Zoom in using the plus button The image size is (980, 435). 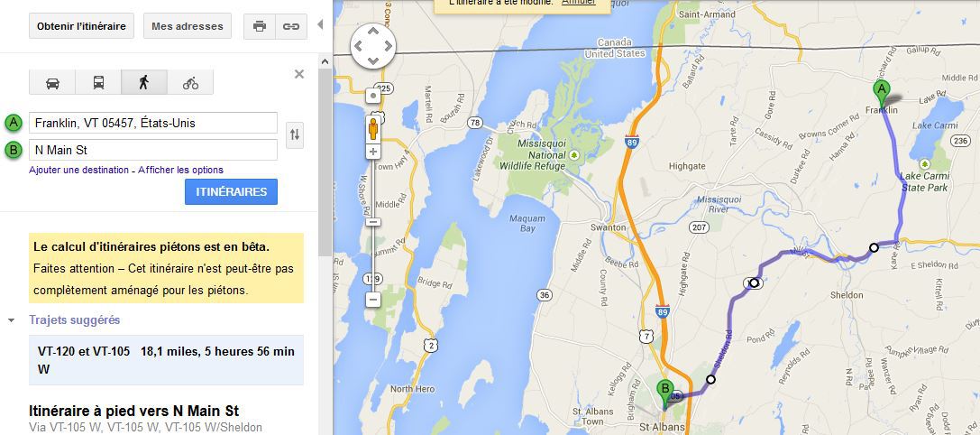click(x=373, y=152)
